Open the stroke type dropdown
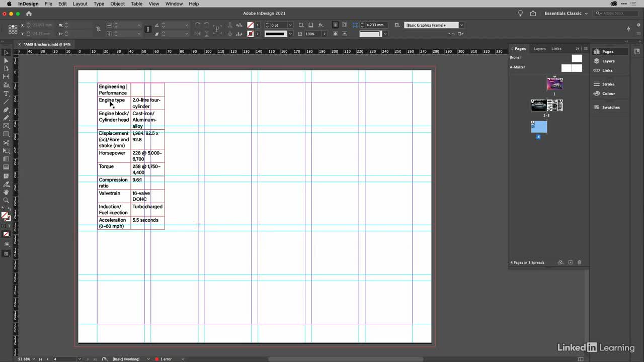 point(290,34)
